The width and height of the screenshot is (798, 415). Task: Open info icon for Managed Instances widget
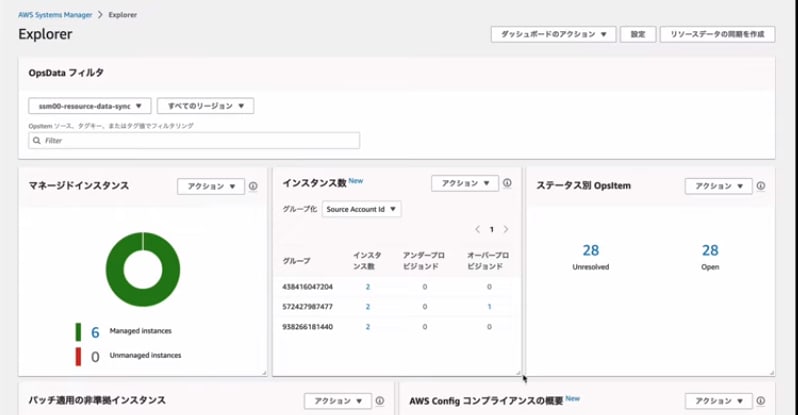[253, 186]
